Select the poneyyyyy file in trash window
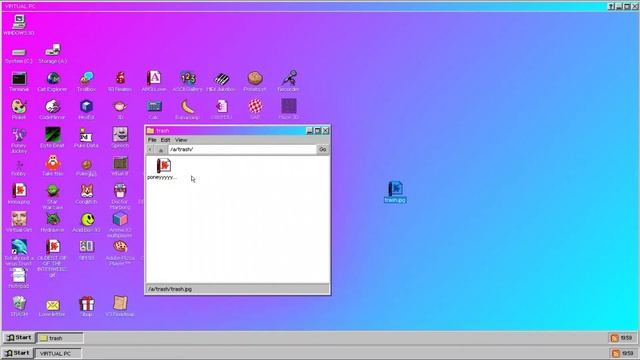 coord(163,169)
